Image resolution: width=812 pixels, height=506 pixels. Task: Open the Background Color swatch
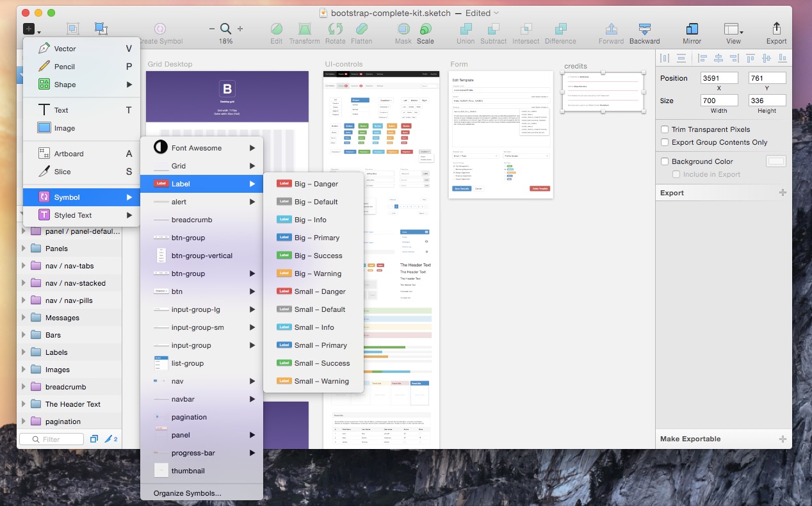[776, 161]
